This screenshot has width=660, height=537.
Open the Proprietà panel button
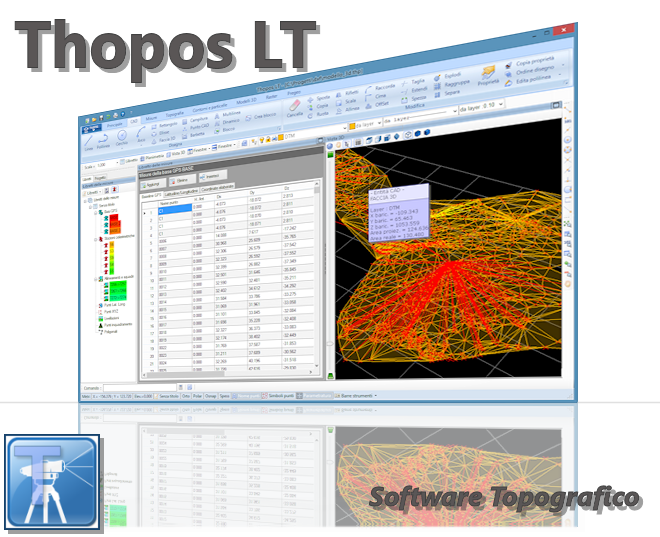point(488,75)
